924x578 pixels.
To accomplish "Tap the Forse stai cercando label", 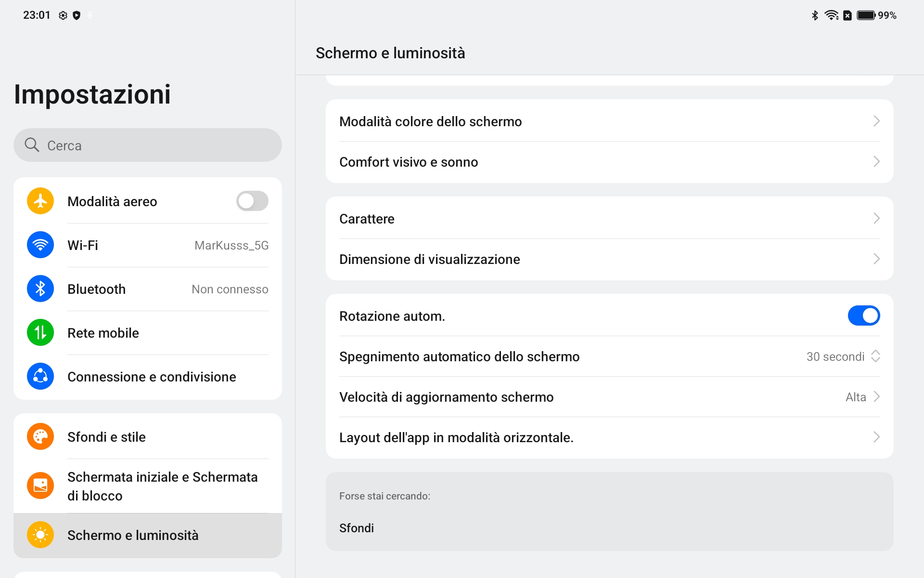I will pos(385,496).
